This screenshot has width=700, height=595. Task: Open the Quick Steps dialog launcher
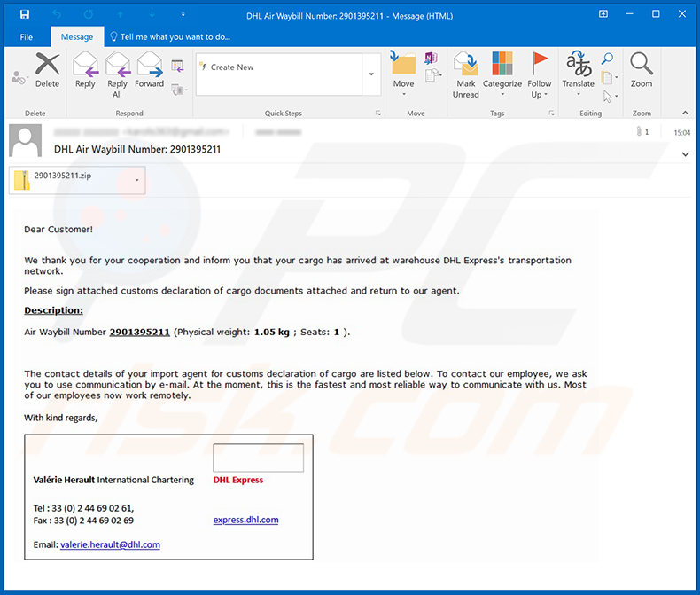click(377, 114)
